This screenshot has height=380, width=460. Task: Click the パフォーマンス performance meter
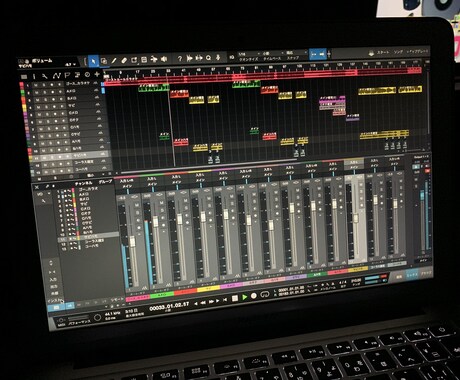click(x=79, y=321)
